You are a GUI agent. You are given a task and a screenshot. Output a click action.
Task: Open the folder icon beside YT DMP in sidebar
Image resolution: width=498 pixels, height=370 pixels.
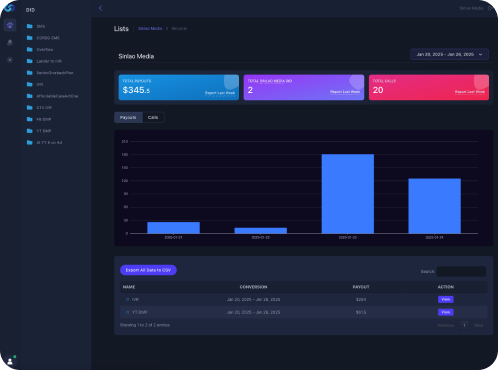click(x=30, y=131)
